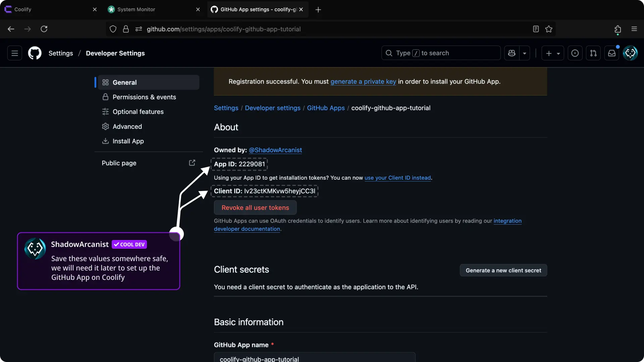Image resolution: width=644 pixels, height=362 pixels.
Task: Click Revoke all user tokens
Action: [255, 207]
